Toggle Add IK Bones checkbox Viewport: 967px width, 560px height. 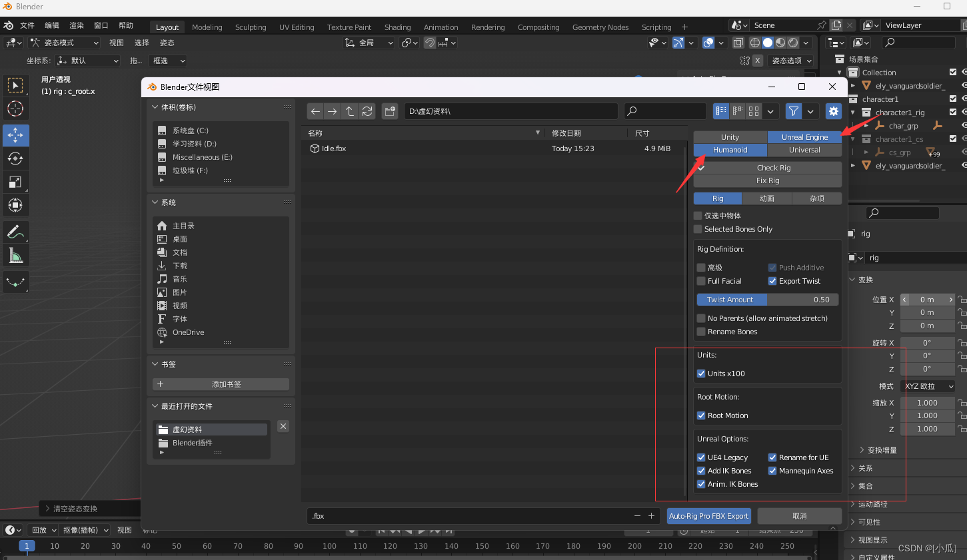[701, 471]
